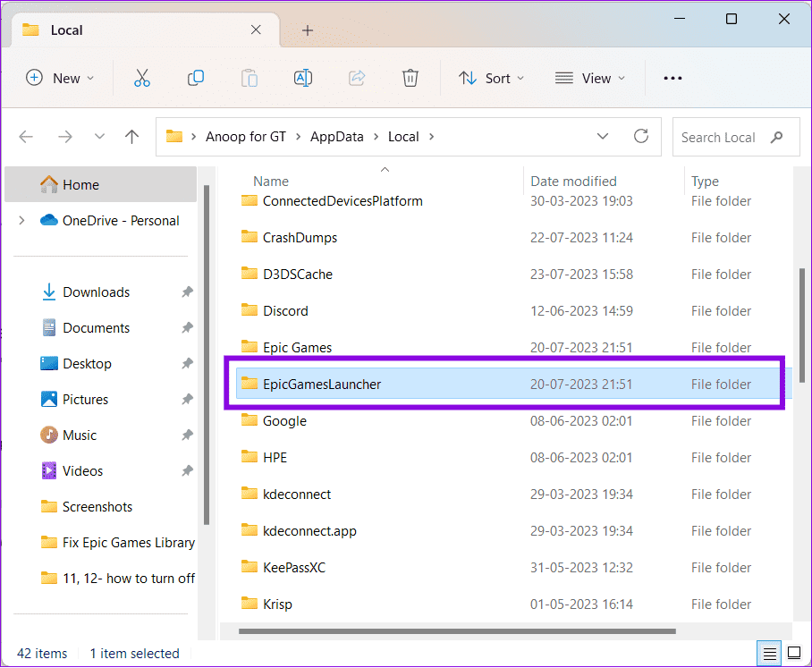Open the See more three-dots menu
The width and height of the screenshot is (812, 668).
[672, 78]
